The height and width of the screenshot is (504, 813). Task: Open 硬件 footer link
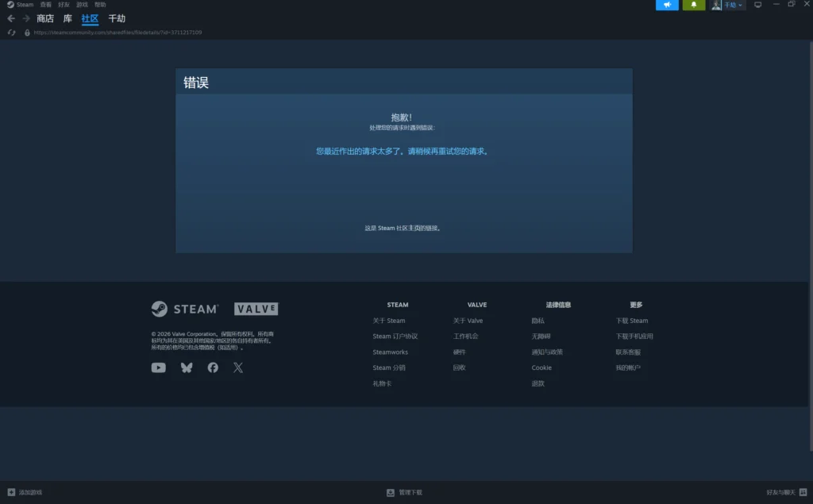[460, 352]
